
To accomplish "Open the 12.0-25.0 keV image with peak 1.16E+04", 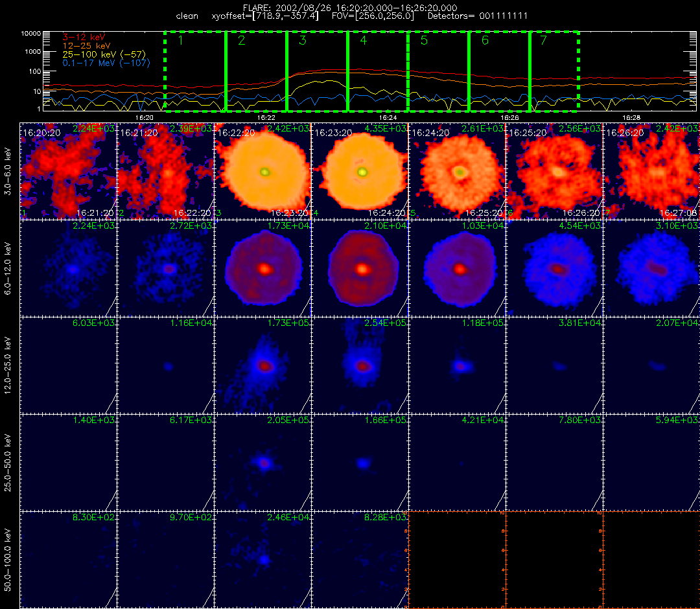I will (166, 365).
